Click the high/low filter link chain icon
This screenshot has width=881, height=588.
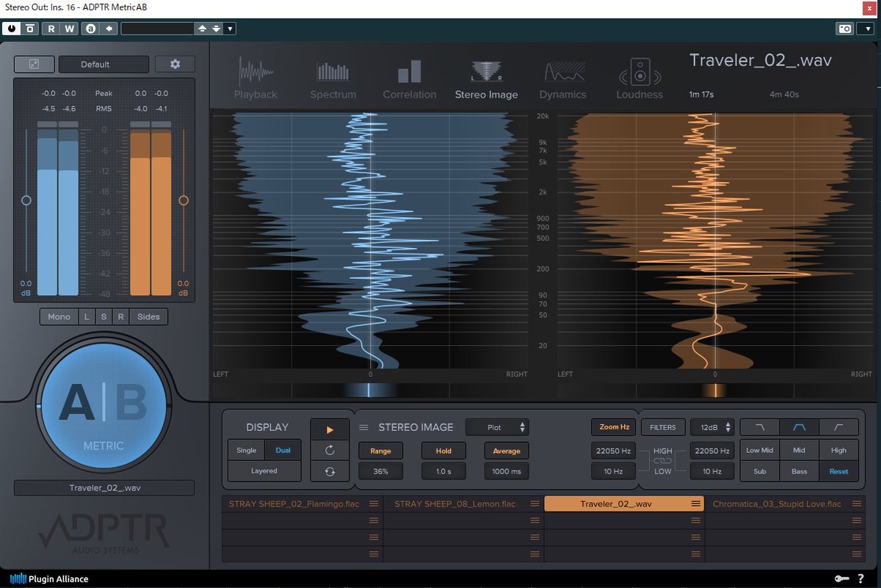[x=663, y=461]
